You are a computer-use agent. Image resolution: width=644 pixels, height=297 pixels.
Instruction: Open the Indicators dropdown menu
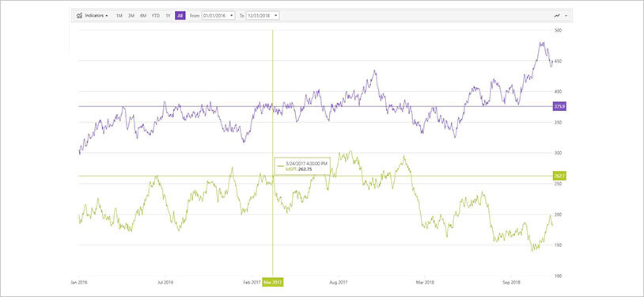pyautogui.click(x=92, y=16)
